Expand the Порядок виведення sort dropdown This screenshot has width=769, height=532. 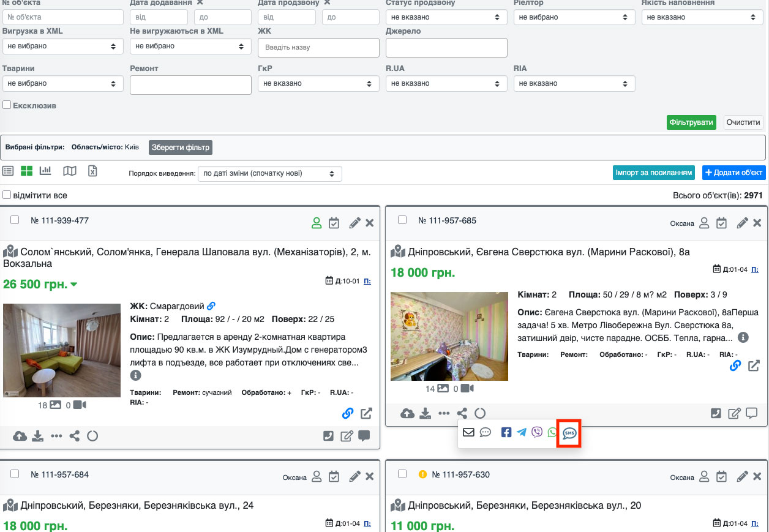pos(269,173)
